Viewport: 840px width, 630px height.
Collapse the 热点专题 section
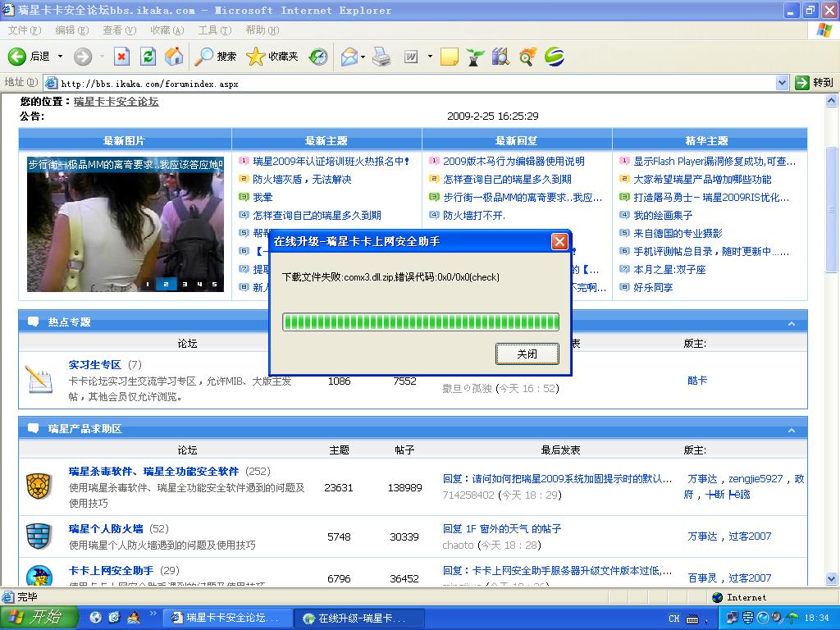pyautogui.click(x=792, y=323)
